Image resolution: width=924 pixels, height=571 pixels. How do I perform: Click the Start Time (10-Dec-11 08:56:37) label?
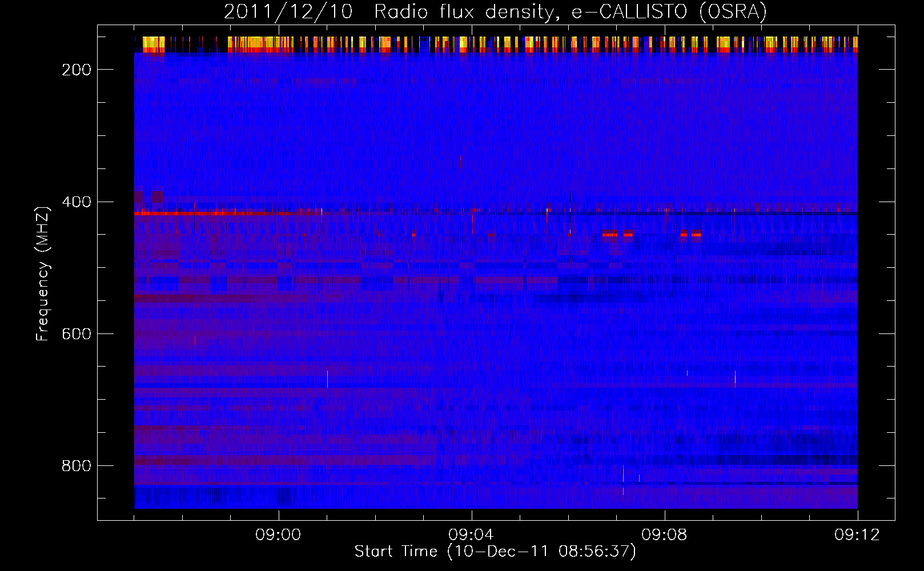tap(495, 552)
